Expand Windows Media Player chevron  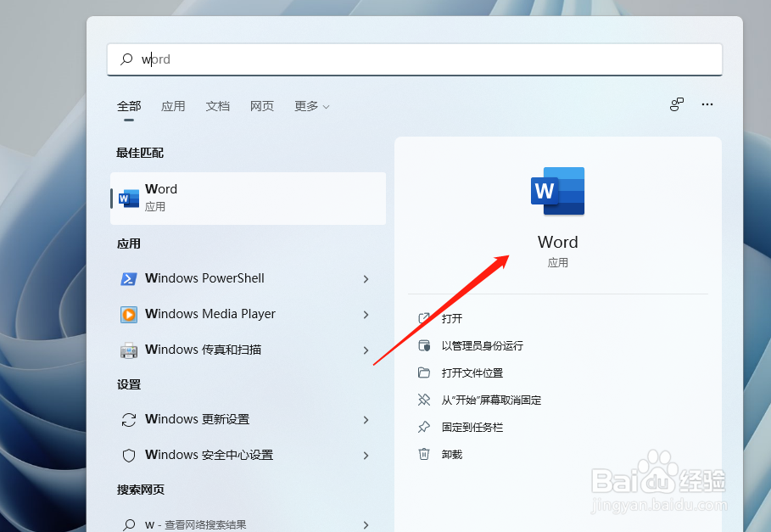coord(366,315)
